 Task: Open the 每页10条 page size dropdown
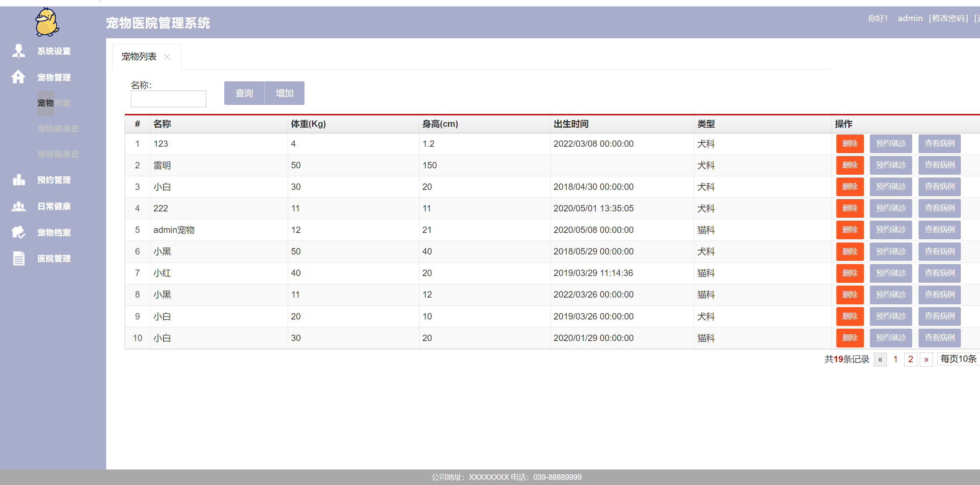point(958,359)
